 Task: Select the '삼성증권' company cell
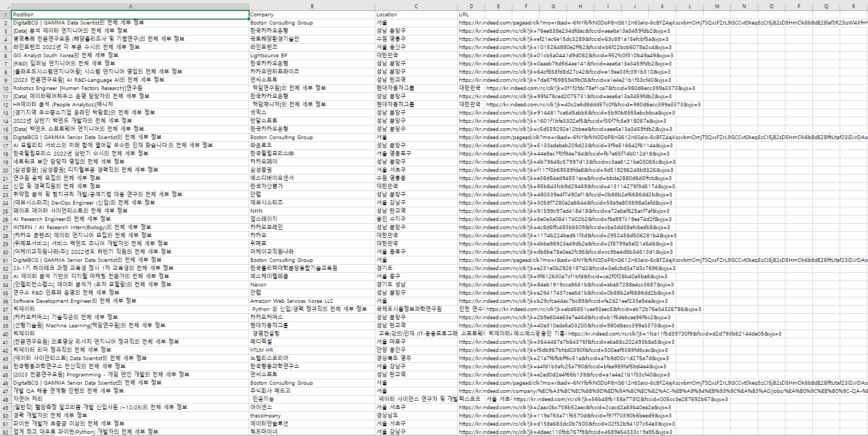click(312, 170)
